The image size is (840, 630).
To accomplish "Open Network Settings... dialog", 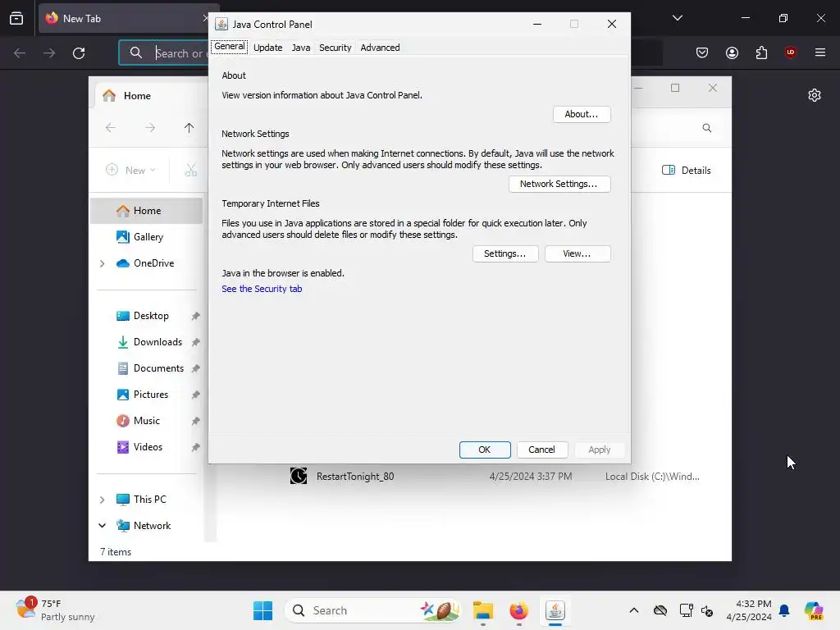I will (559, 184).
